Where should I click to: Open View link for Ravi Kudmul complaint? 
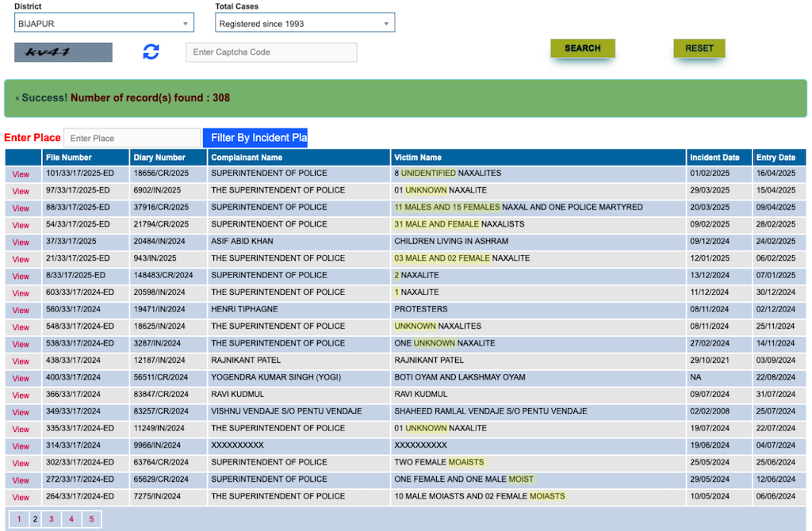tap(21, 395)
